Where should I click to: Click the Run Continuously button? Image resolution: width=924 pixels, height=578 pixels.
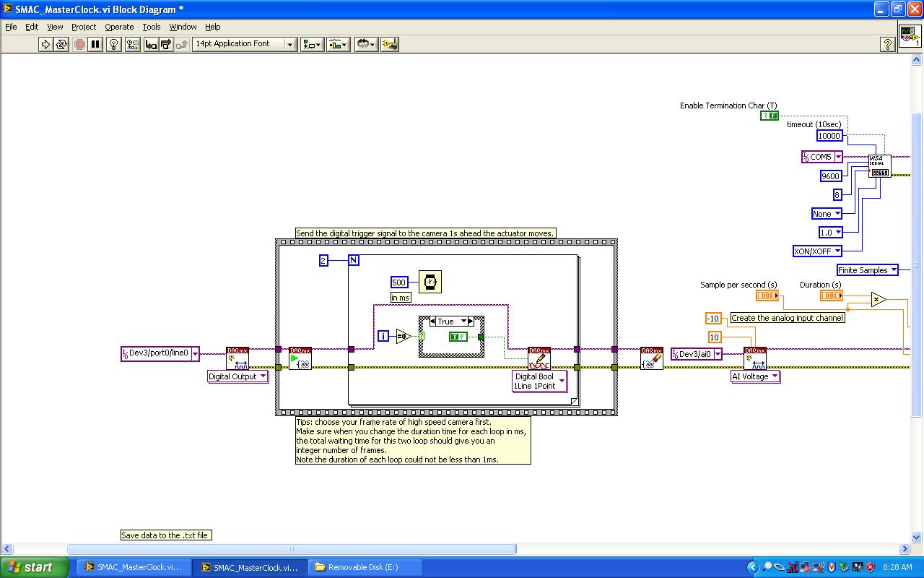61,44
